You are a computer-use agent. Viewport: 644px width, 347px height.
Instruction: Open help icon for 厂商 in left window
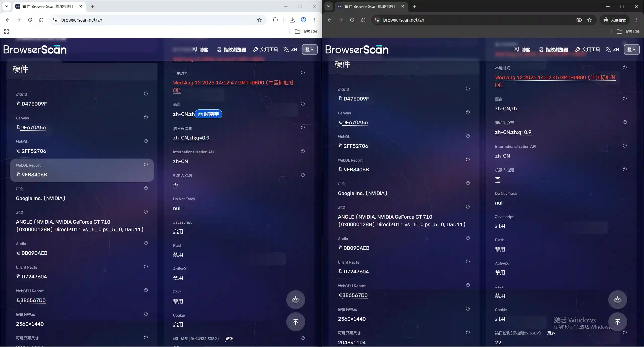click(146, 188)
